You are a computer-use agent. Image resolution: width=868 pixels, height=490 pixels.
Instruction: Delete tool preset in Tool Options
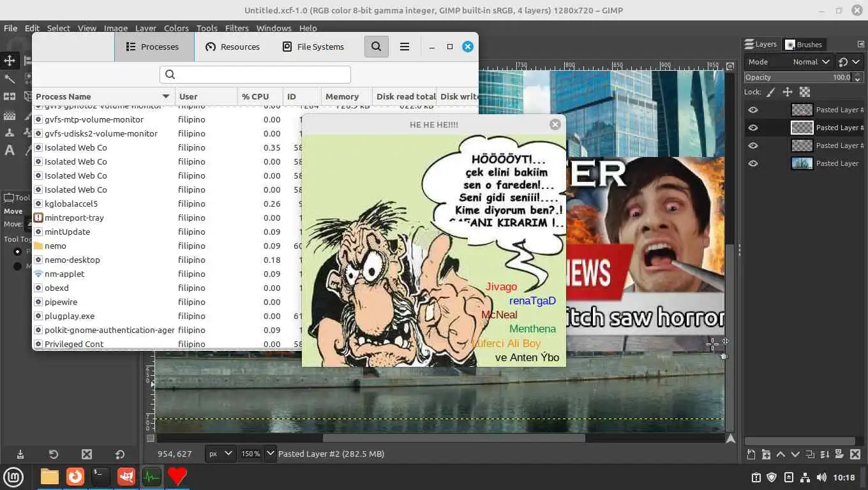pyautogui.click(x=87, y=454)
